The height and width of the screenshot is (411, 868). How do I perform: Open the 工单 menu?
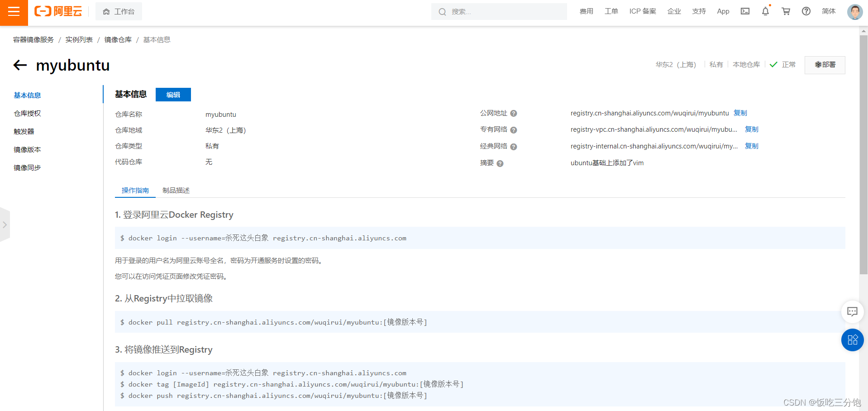pos(611,11)
